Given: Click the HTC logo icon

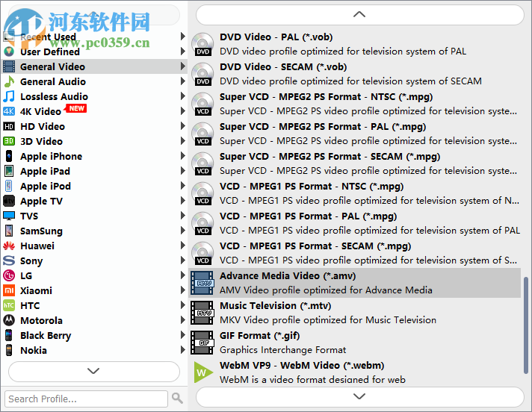Looking at the screenshot, I should (x=9, y=305).
